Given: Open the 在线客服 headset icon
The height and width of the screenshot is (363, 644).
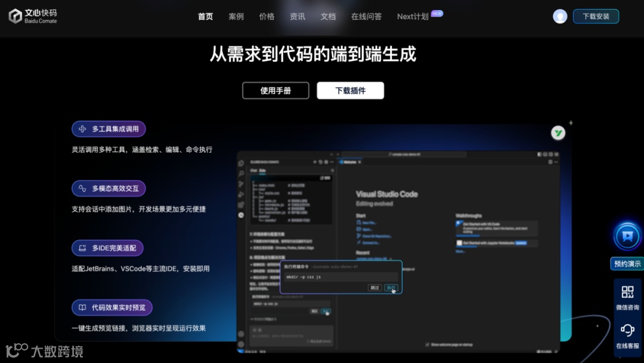Looking at the screenshot, I should point(627,330).
